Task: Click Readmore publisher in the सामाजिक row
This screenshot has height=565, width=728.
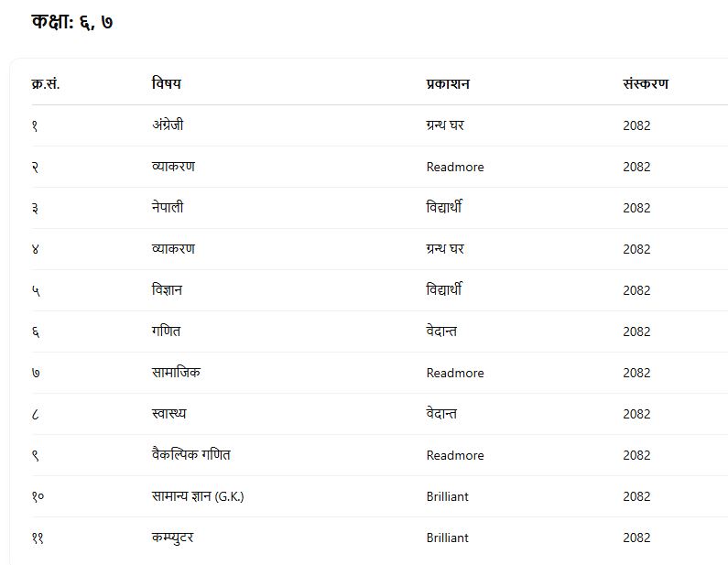Action: point(455,373)
